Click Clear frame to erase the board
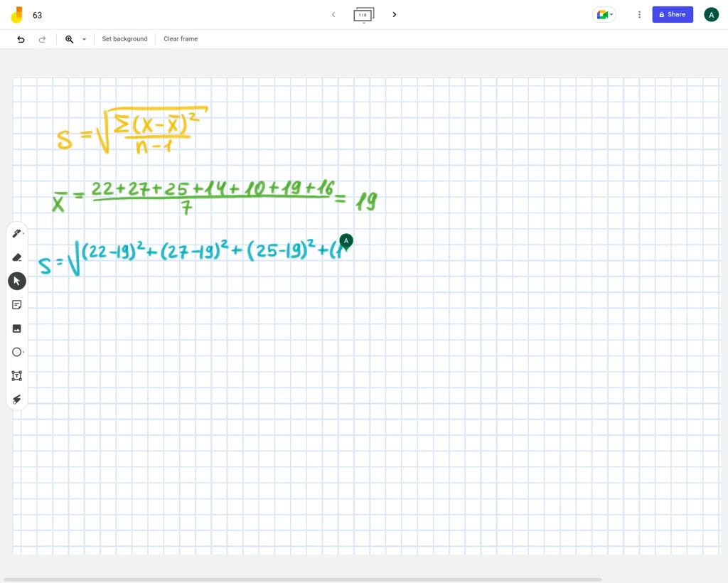This screenshot has width=728, height=583. (x=180, y=39)
